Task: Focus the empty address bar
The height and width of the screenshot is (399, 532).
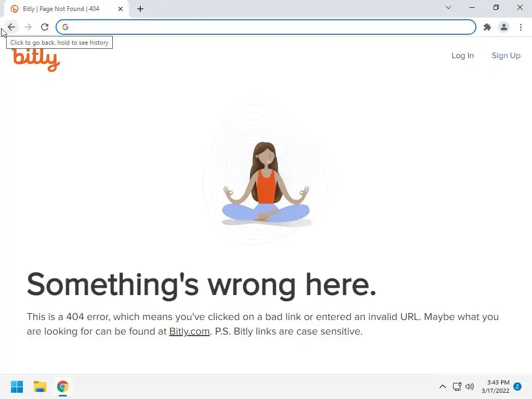Action: click(x=266, y=27)
